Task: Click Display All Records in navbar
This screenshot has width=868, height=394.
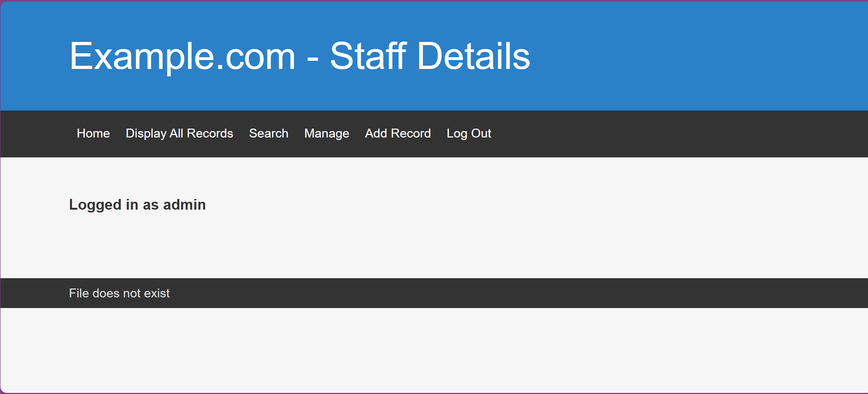Action: [179, 133]
